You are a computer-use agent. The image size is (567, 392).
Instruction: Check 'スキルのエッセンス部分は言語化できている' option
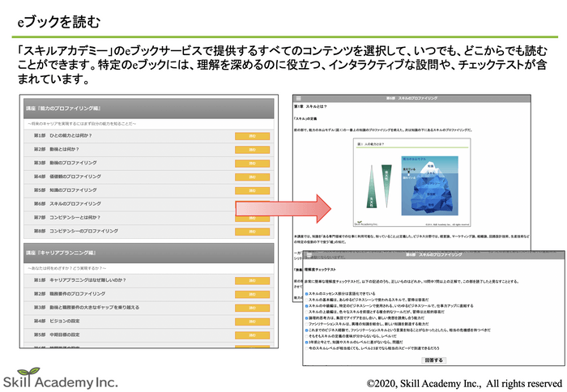tap(307, 294)
